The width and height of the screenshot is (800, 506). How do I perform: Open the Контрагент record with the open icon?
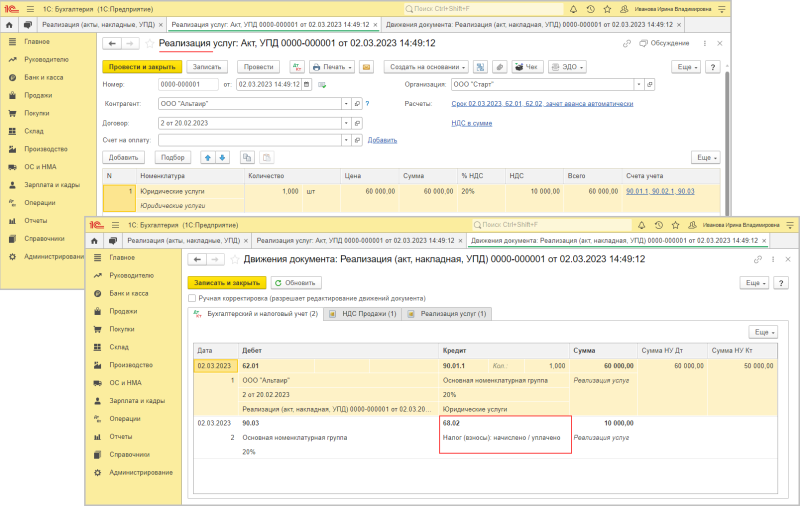[357, 104]
